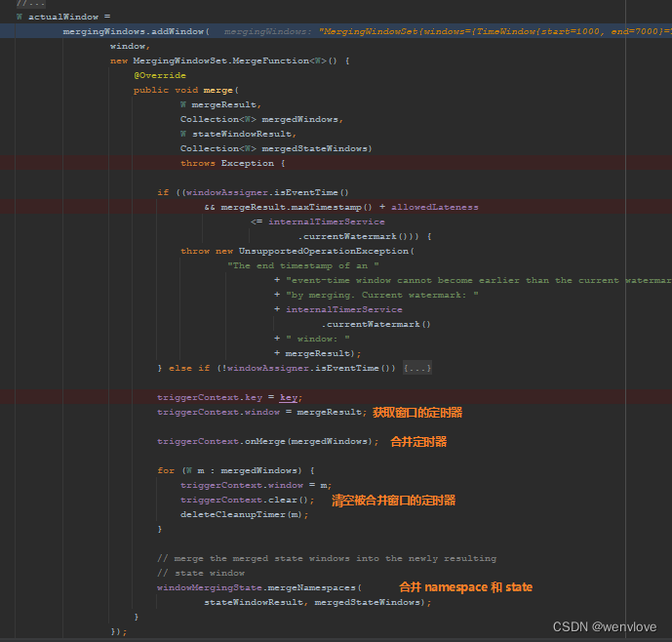Click the 'else if (!windowAssigner.isEventTime())' condition
The width and height of the screenshot is (672, 642).
point(282,368)
